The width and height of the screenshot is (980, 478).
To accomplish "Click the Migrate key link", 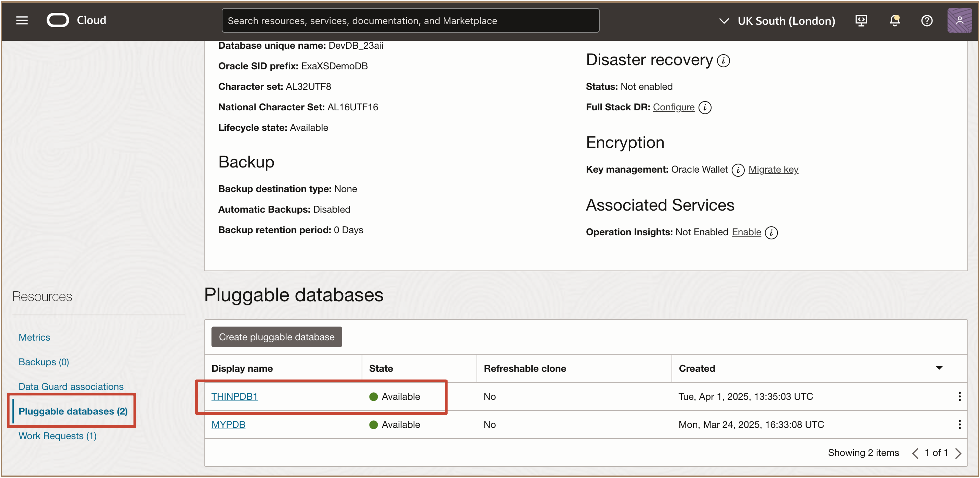I will 773,169.
